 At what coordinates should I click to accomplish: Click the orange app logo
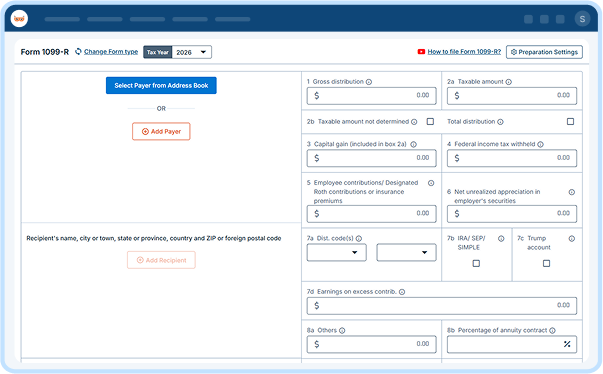(x=19, y=18)
